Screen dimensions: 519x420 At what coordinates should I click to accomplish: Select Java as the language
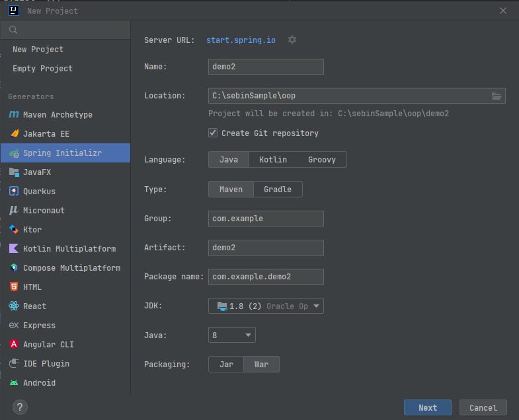(x=229, y=160)
